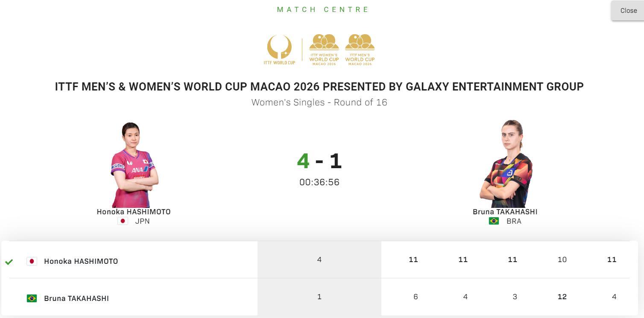Click the match duration 00:36:56
This screenshot has height=318, width=644.
(x=319, y=182)
